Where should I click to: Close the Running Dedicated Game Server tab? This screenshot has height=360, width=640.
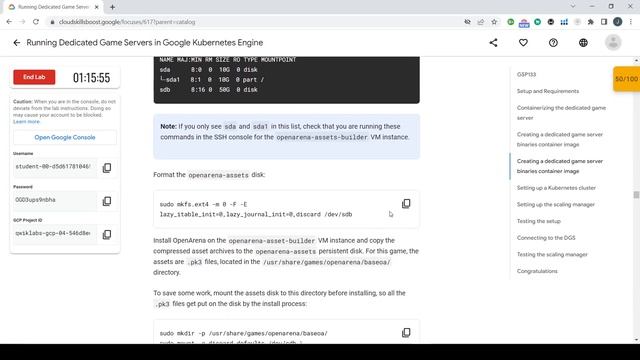click(x=97, y=7)
